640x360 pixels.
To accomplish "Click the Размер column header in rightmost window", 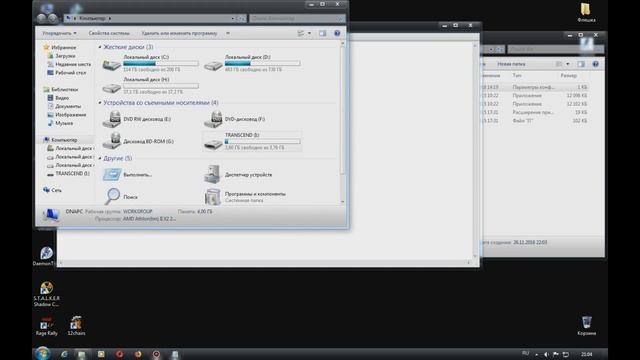I will [569, 76].
